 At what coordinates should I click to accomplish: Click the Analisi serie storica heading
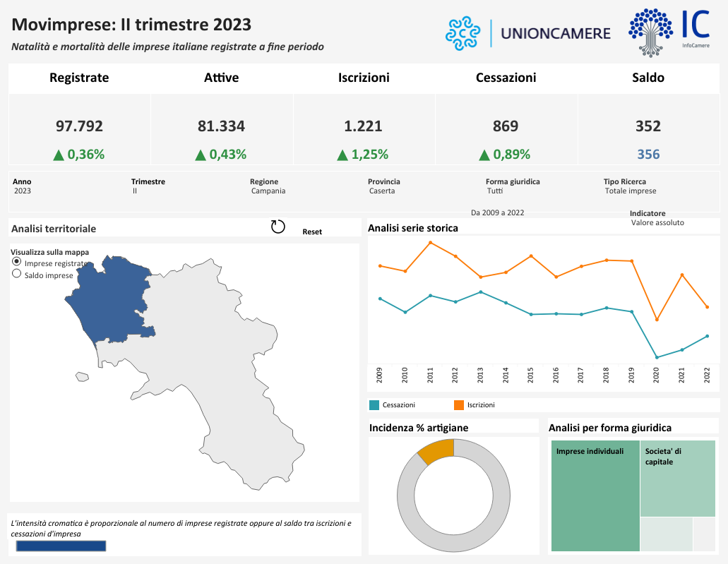(x=413, y=228)
